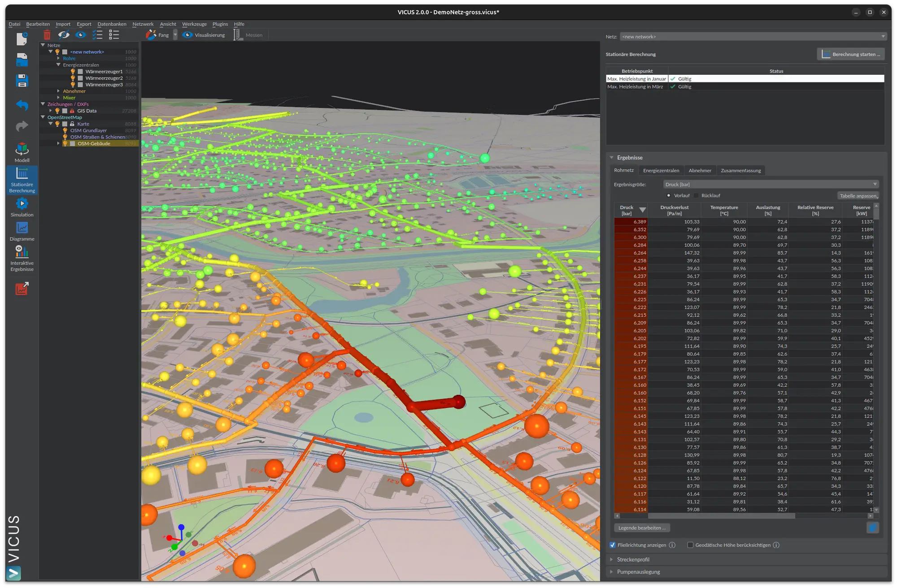The image size is (897, 588).
Task: Click the gray redo arrow
Action: (x=22, y=126)
